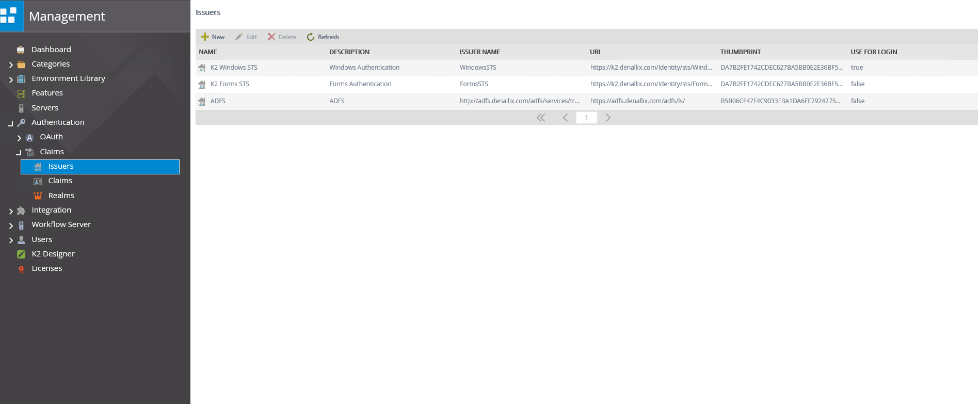The image size is (980, 404).
Task: Click the thumbprint starting with B5B06CF47F4C
Action: click(780, 101)
